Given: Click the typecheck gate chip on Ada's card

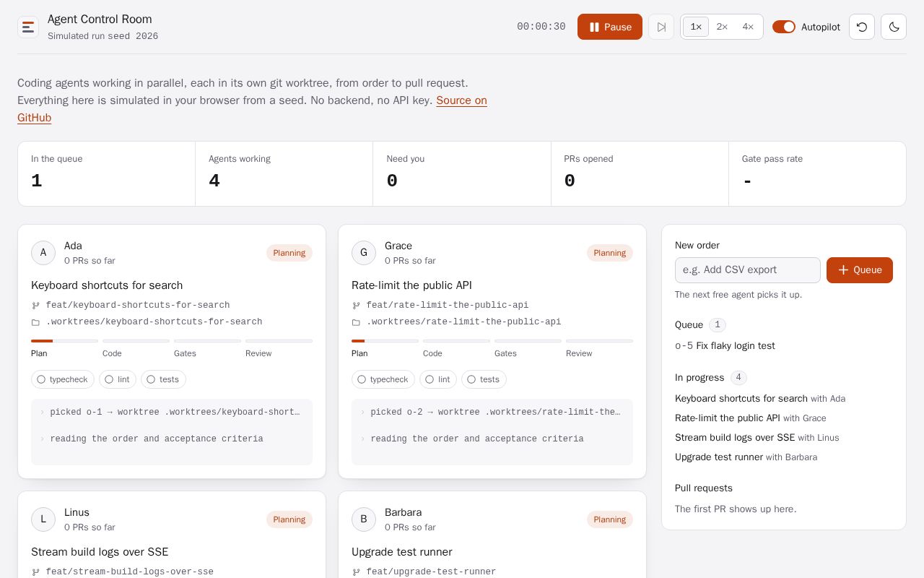Looking at the screenshot, I should coord(63,379).
